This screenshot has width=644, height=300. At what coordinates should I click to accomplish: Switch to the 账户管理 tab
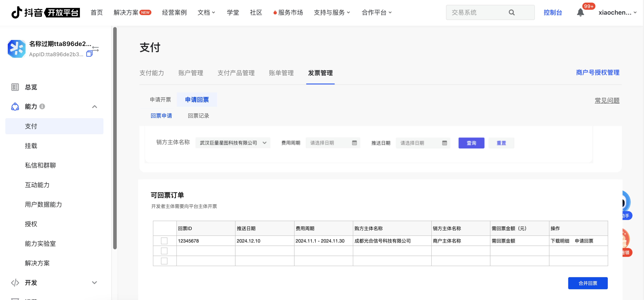[x=191, y=73]
